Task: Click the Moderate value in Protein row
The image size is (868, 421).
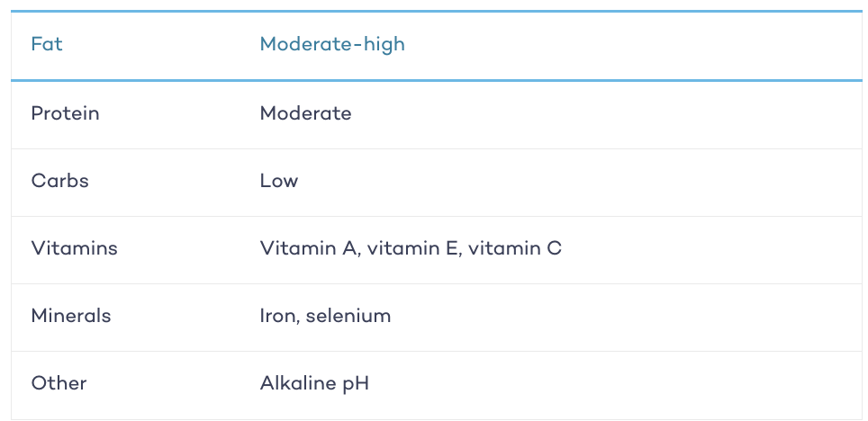Action: (x=305, y=113)
